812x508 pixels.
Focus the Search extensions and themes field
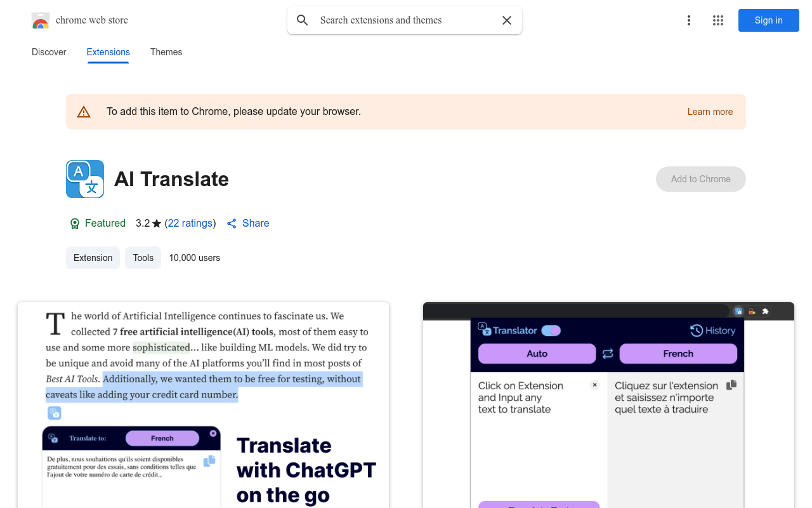(405, 20)
